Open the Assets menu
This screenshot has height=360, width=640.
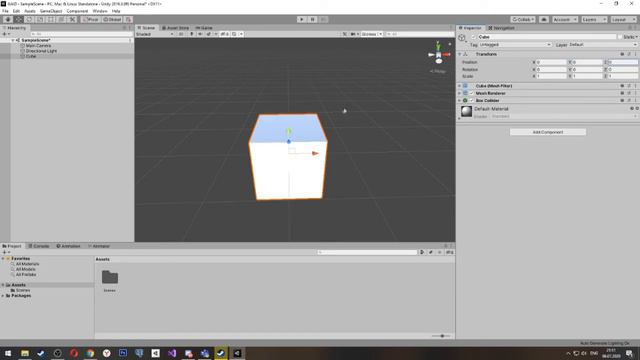[30, 11]
